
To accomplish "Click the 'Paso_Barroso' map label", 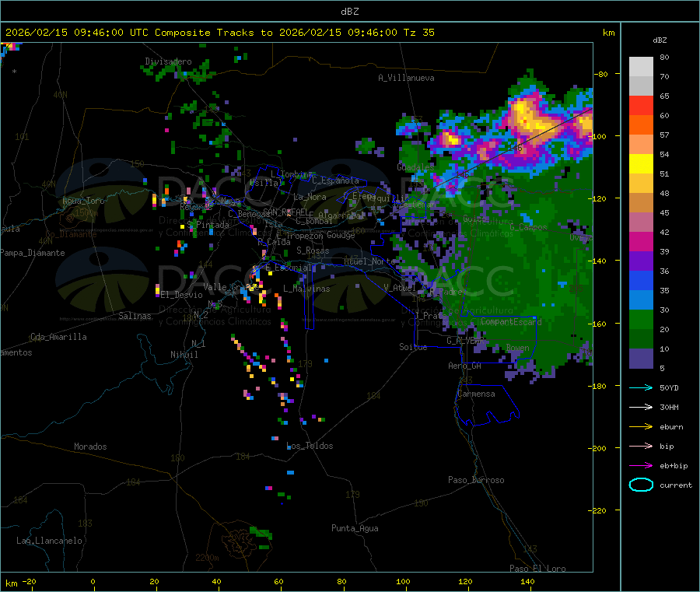I will click(x=476, y=480).
